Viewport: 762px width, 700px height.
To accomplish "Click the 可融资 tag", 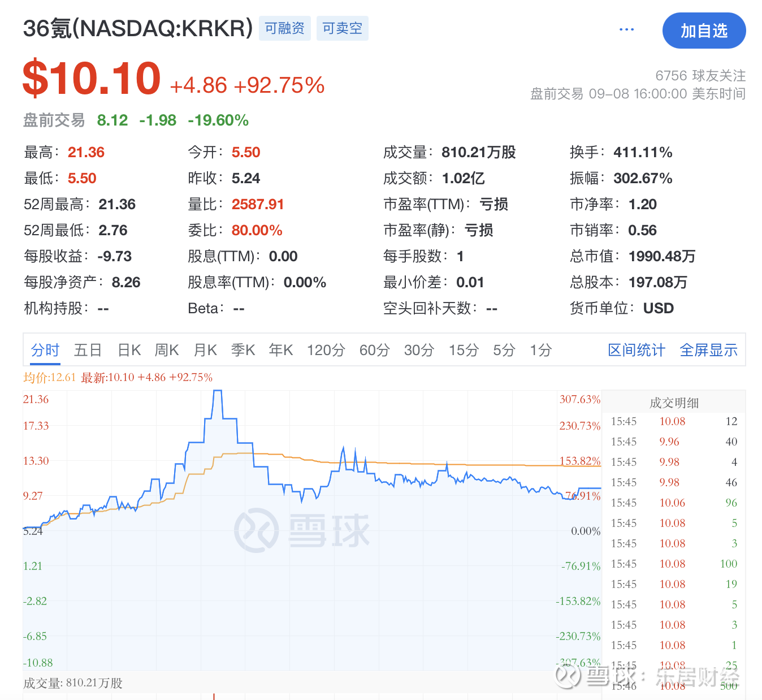I will pos(285,28).
